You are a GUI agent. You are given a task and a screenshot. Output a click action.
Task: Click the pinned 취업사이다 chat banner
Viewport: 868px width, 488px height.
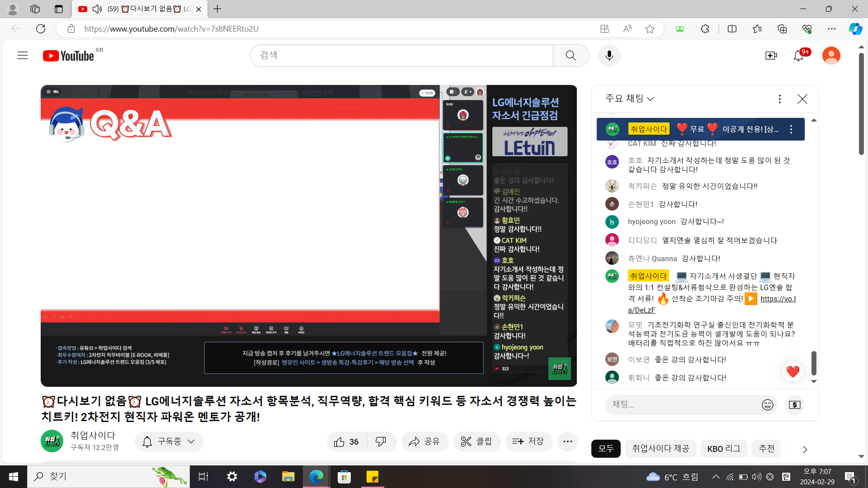pyautogui.click(x=700, y=129)
